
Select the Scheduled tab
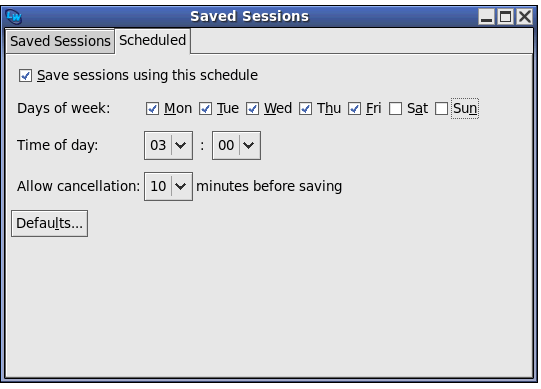click(153, 40)
